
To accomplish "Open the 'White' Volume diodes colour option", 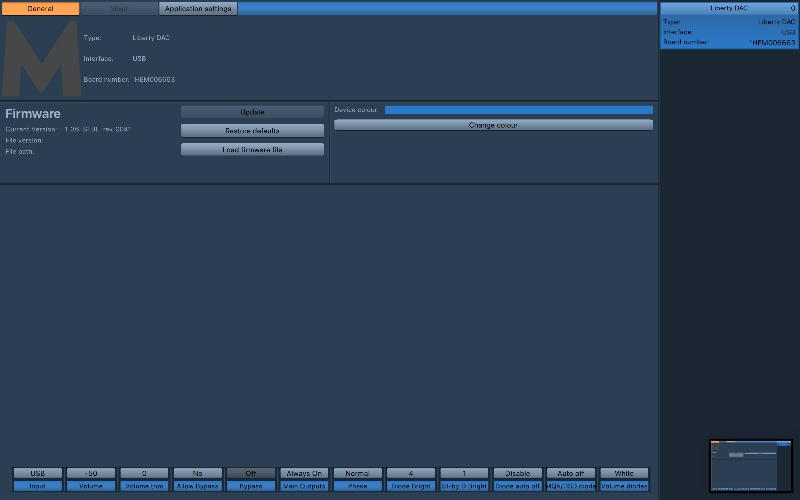I will click(x=624, y=473).
